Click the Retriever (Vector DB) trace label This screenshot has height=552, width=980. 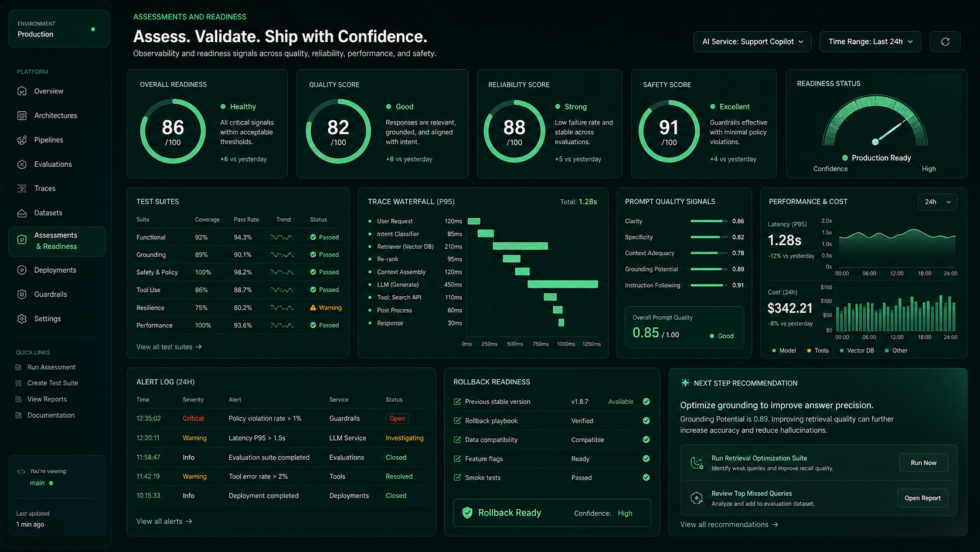pos(405,246)
